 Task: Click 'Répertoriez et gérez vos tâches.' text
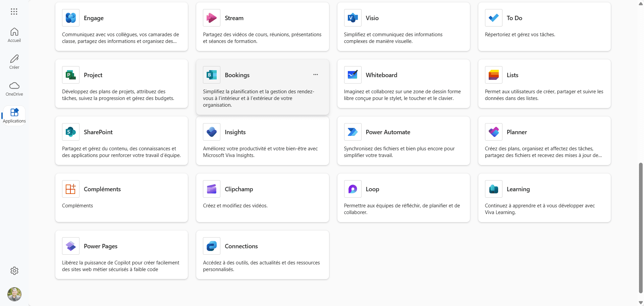point(520,35)
